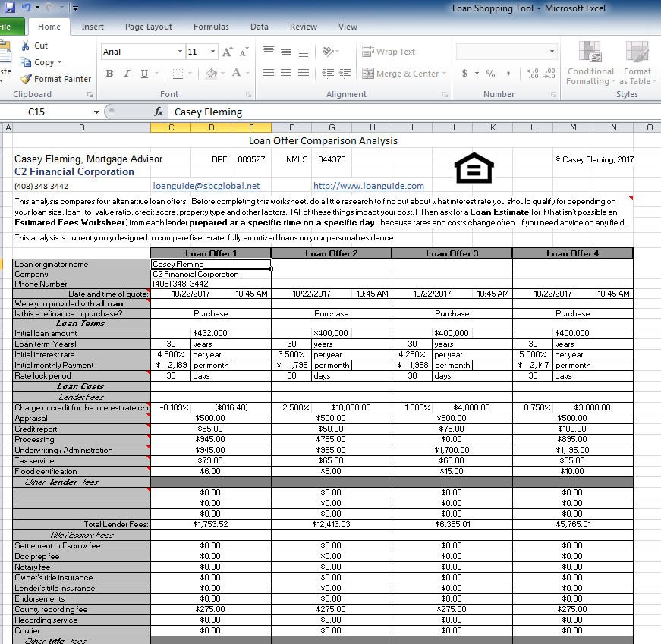This screenshot has height=644, width=661.
Task: Click the Orientation text-rotation icon
Action: 328,52
